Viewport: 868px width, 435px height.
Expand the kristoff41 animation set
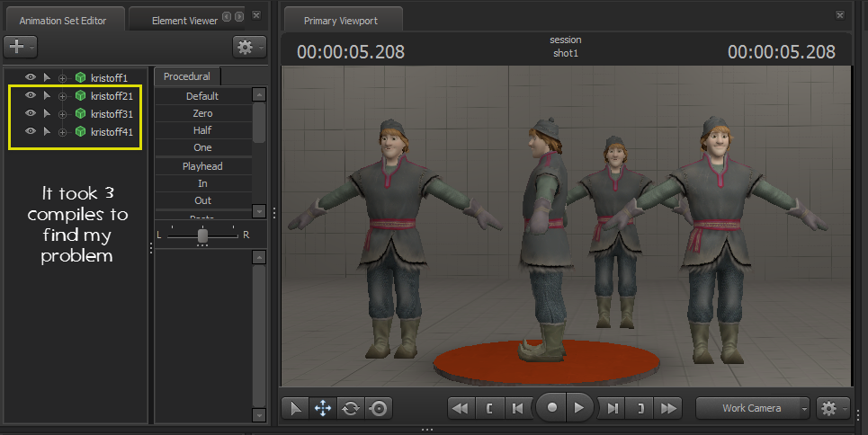pyautogui.click(x=63, y=132)
